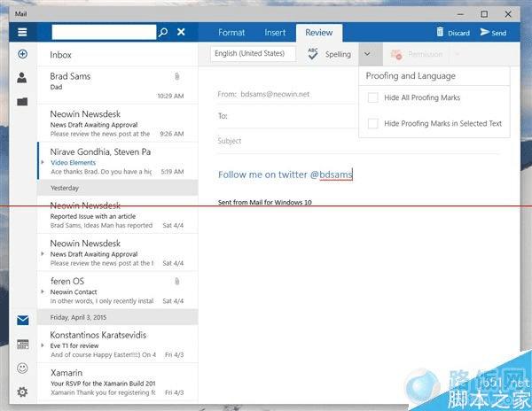Click the Send paper plane icon
This screenshot has height=411, width=532.
484,32
